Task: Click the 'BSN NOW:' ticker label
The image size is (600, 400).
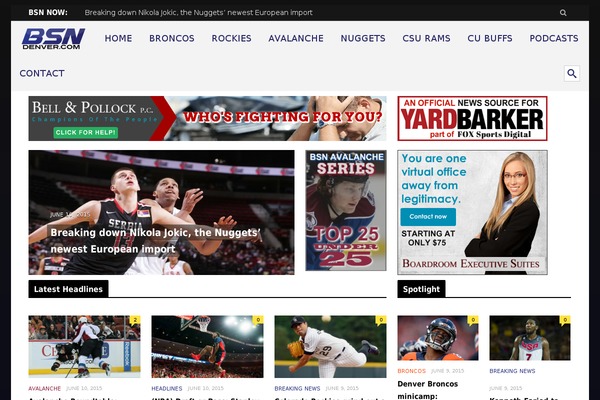Action: tap(48, 13)
